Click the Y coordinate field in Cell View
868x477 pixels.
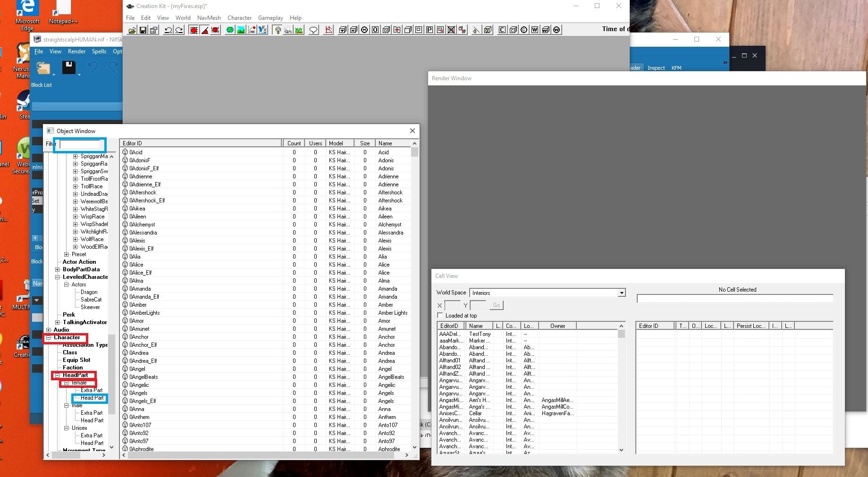tap(478, 305)
